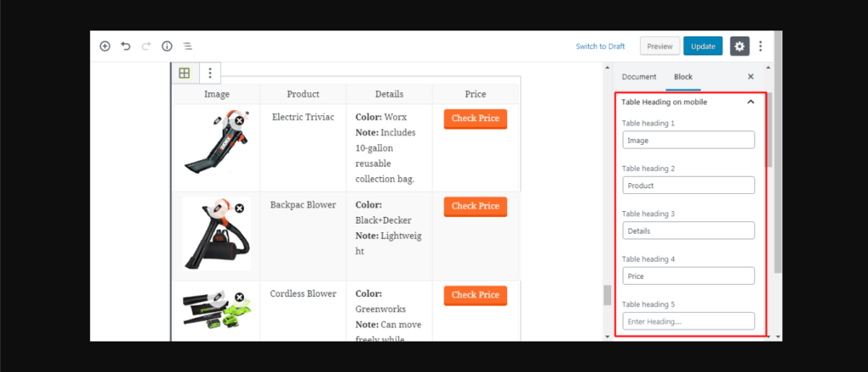Click the redo arrow icon

[146, 46]
